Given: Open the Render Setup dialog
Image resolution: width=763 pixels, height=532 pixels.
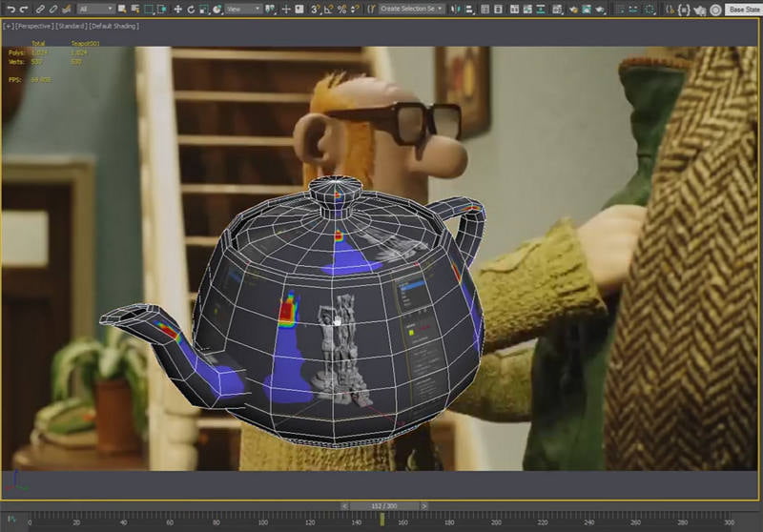Looking at the screenshot, I should tap(573, 10).
